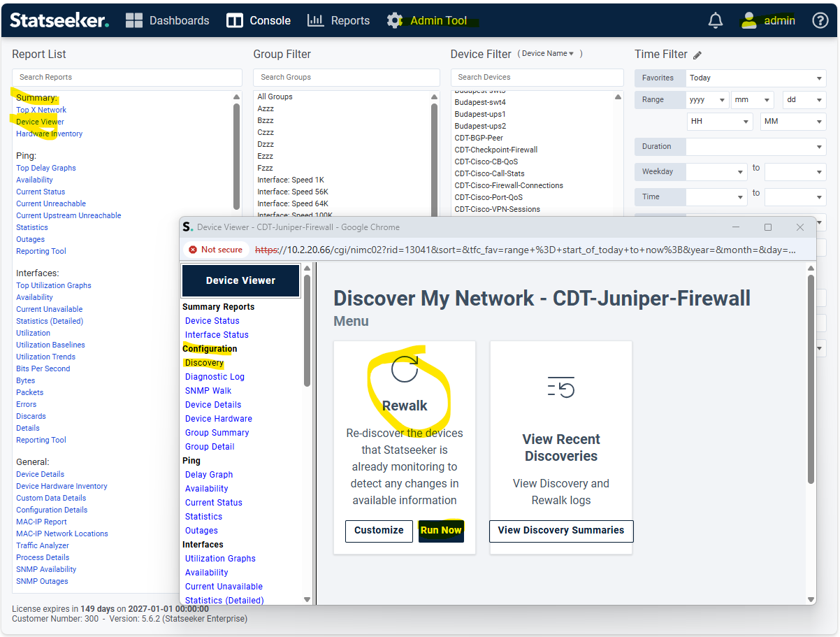Select CDT-Checkpoint-Firewall device
This screenshot has width=840, height=637.
click(x=496, y=150)
